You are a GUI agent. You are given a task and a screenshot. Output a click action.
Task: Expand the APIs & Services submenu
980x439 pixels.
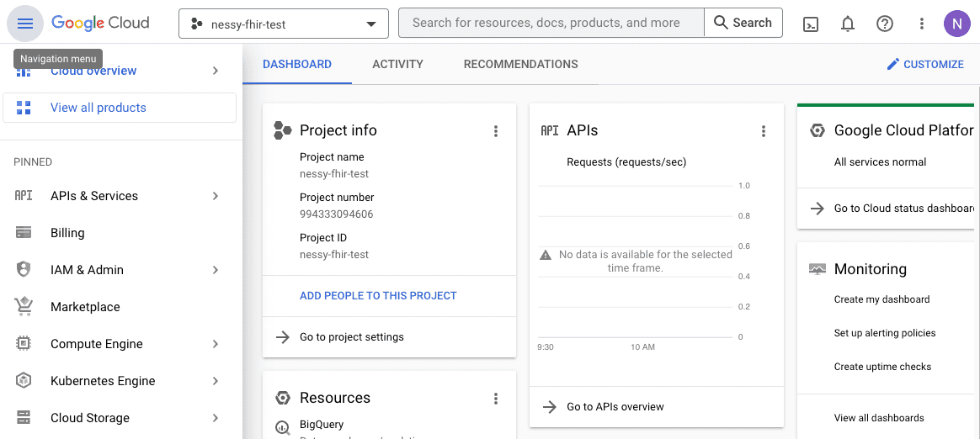[x=216, y=196]
